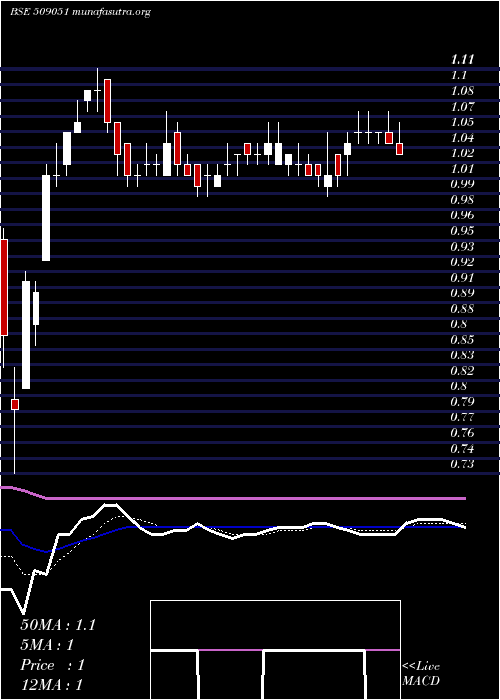Select the 1.01 price label
Image resolution: width=500 pixels, height=700 pixels.
click(x=462, y=169)
